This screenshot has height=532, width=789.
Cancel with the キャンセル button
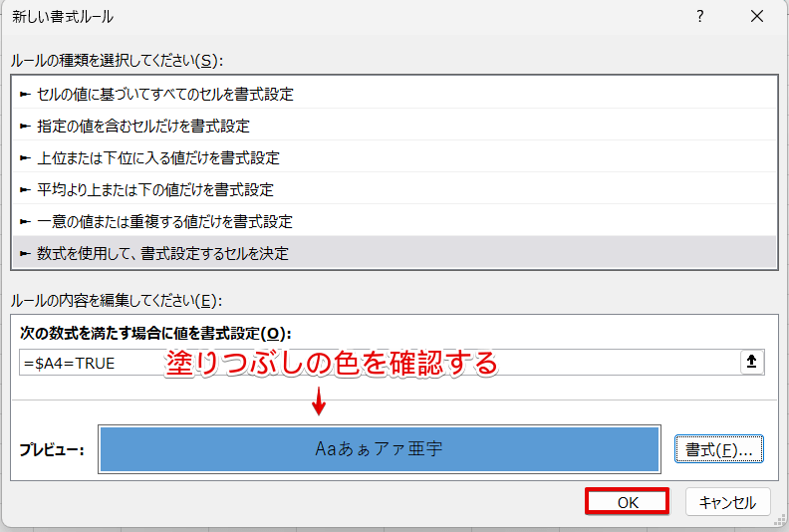[727, 502]
